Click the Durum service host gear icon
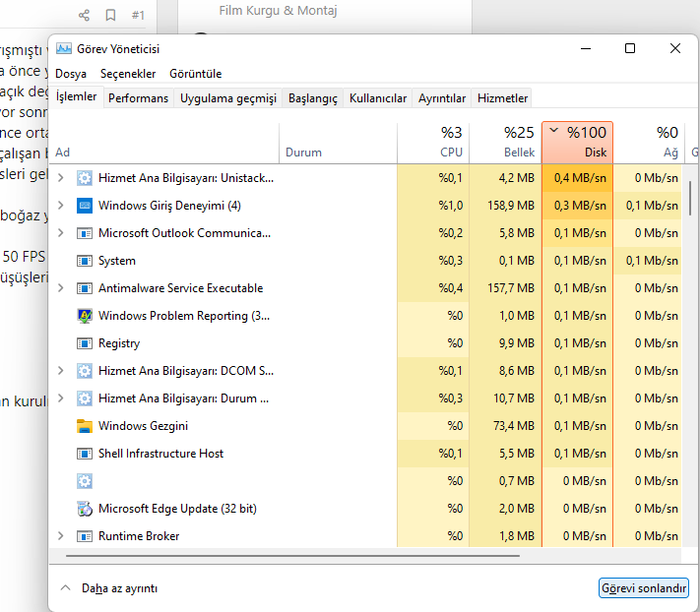 [85, 398]
